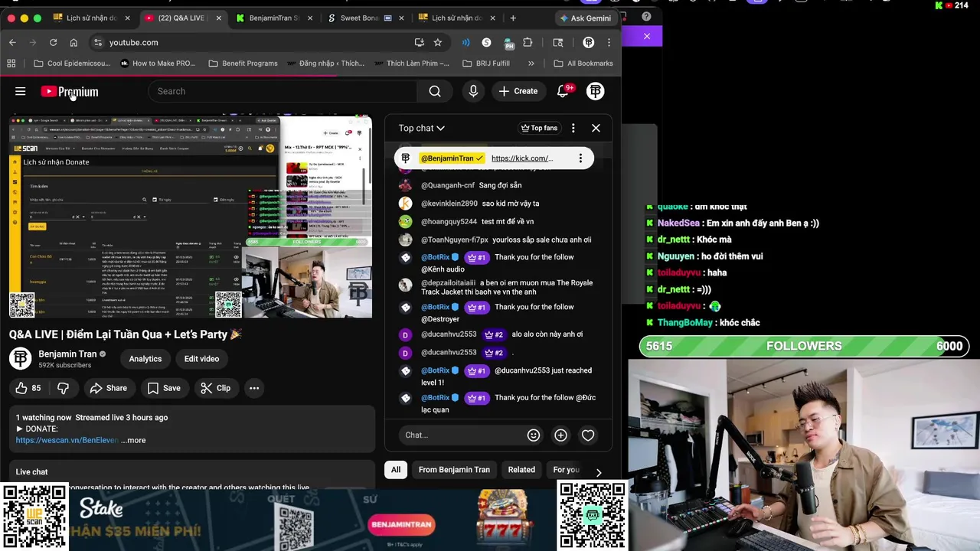View site information icon in address bar

click(96, 42)
